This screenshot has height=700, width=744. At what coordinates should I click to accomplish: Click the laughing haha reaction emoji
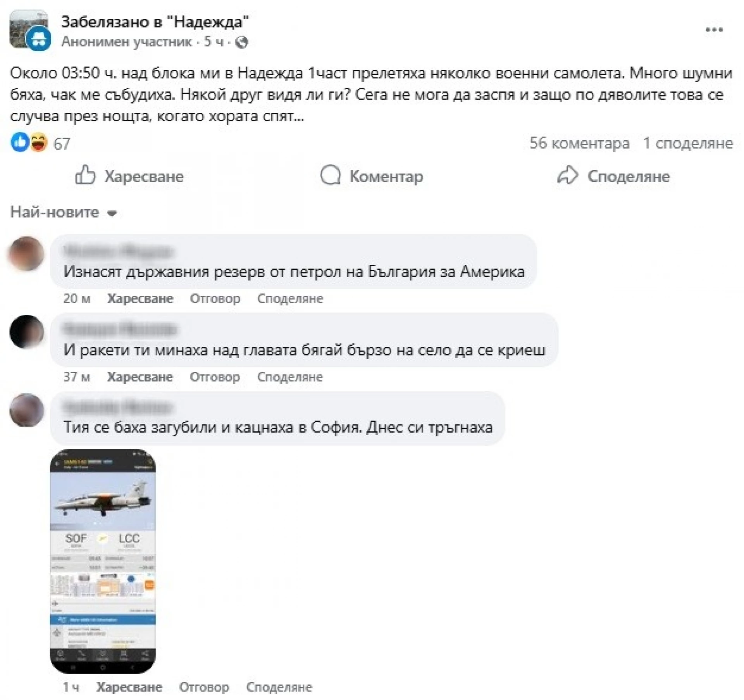pyautogui.click(x=38, y=142)
